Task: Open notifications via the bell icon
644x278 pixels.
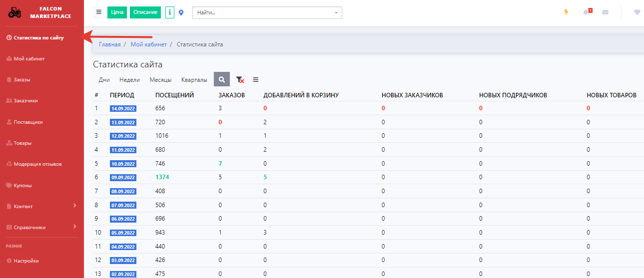Action: (x=587, y=12)
